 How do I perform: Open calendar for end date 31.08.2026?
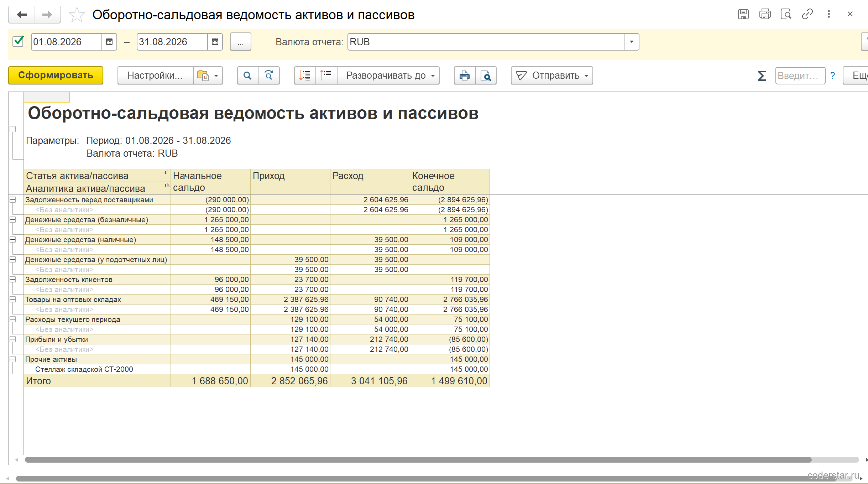(x=215, y=42)
